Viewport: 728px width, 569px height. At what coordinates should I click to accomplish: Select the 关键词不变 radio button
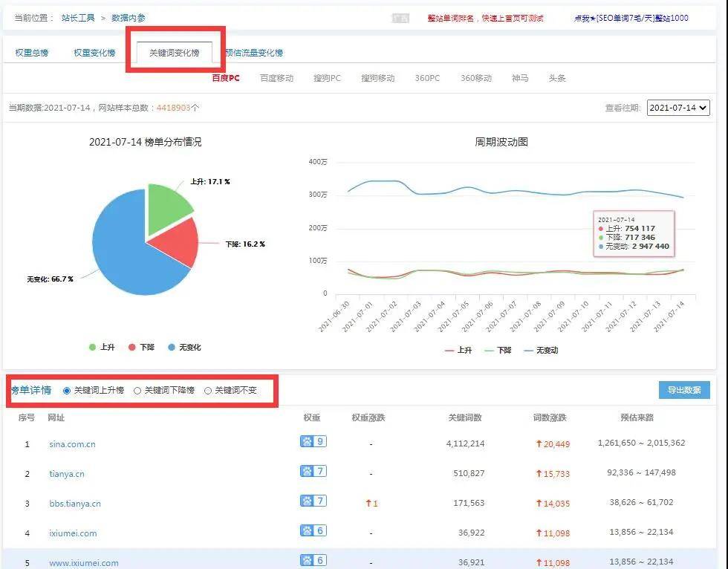tap(209, 391)
